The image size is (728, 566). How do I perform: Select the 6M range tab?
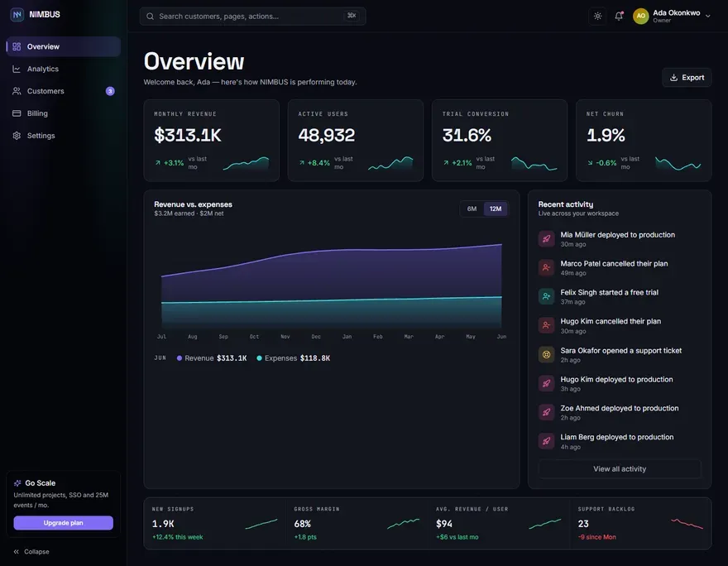click(472, 209)
